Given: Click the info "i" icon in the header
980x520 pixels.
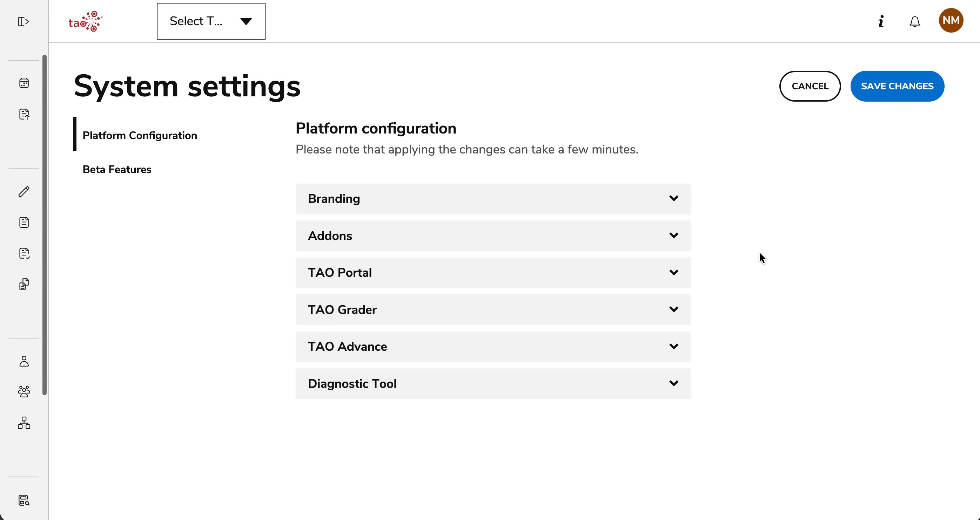Looking at the screenshot, I should [x=881, y=21].
